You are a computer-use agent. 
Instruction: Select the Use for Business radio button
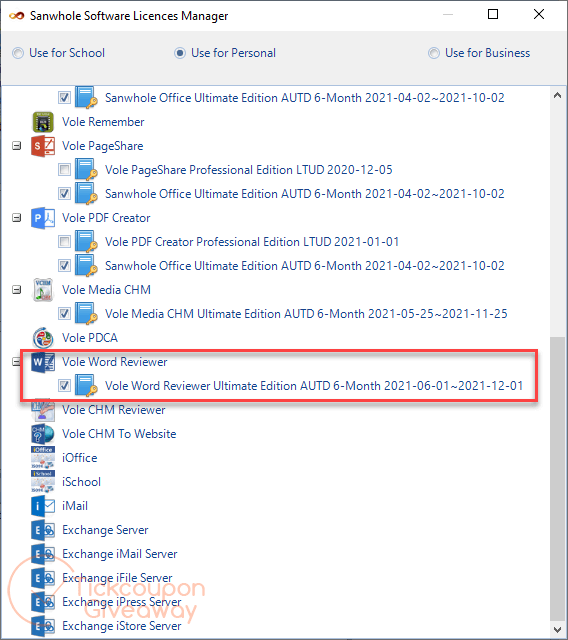point(434,53)
